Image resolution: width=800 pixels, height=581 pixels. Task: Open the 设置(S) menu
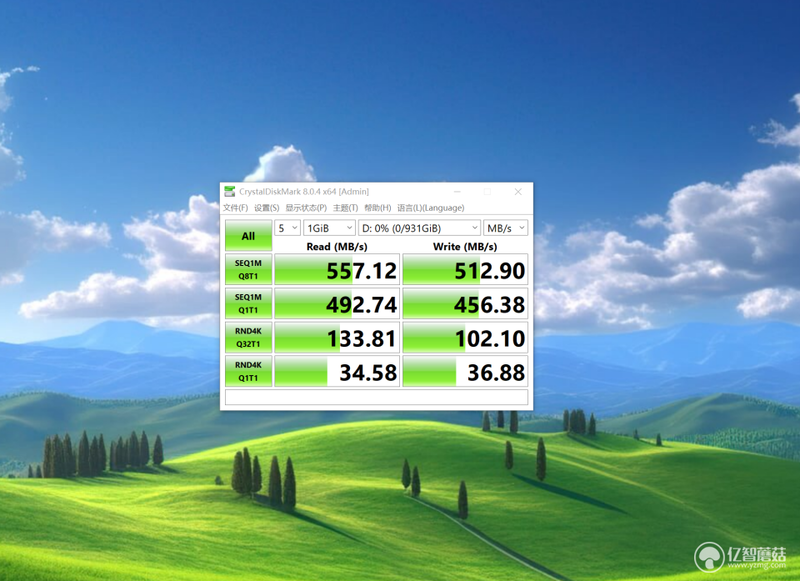tap(266, 208)
